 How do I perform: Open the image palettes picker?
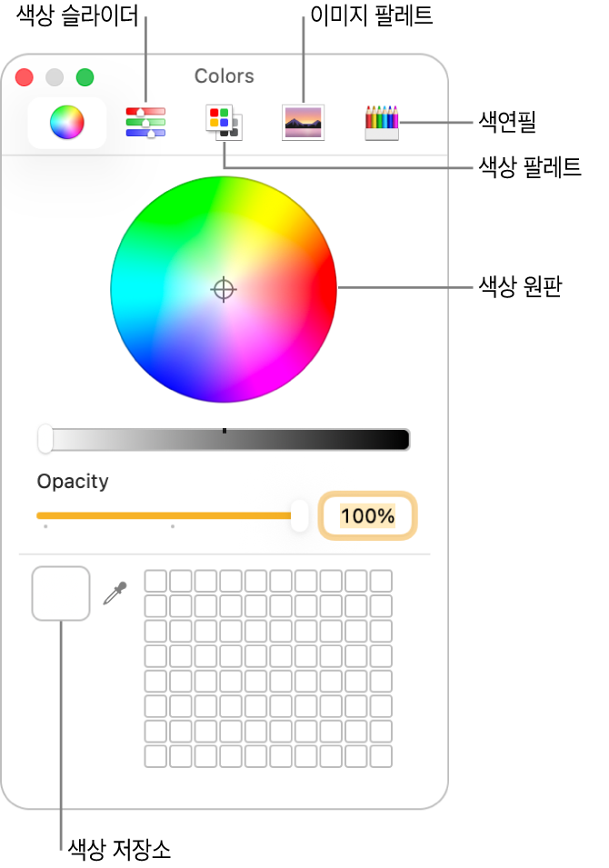coord(303,122)
